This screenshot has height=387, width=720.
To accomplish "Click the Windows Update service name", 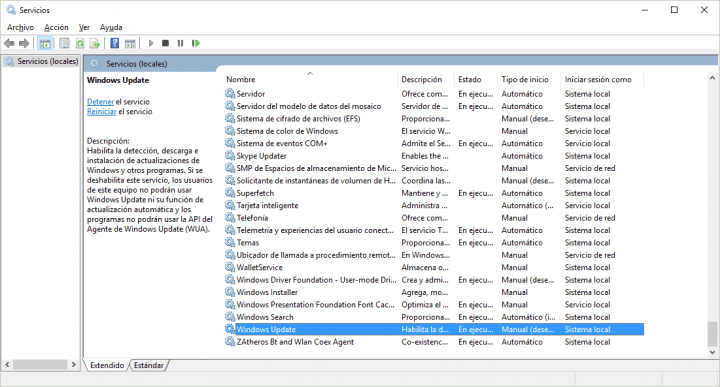I will [266, 329].
